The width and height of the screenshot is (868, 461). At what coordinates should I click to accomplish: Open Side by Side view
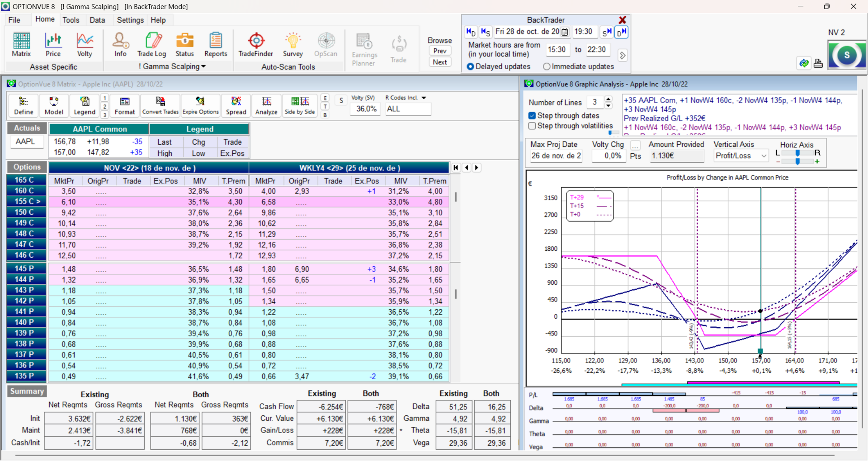click(x=299, y=106)
